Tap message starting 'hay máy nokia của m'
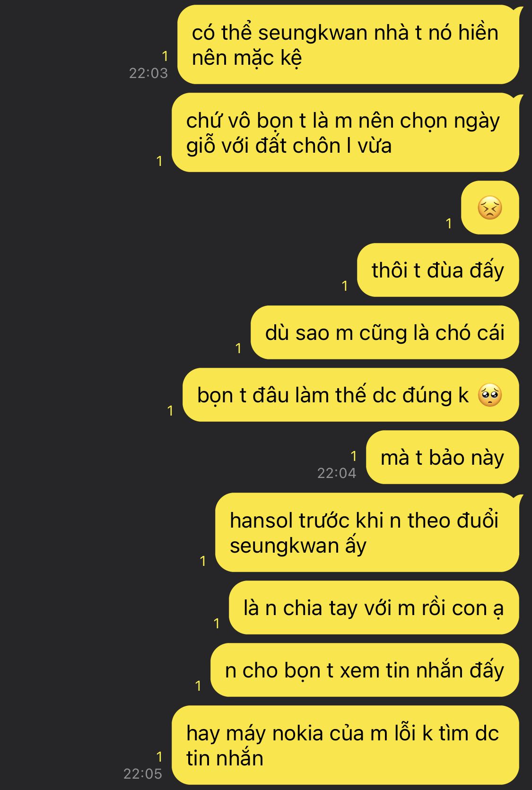Viewport: 532px width, 790px height. click(x=345, y=745)
